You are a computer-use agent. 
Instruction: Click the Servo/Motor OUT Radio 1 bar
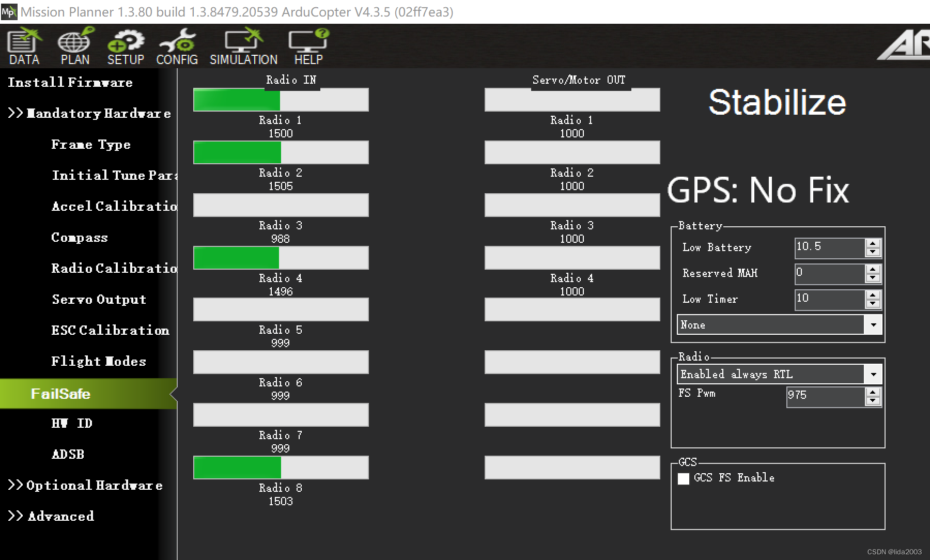point(572,100)
